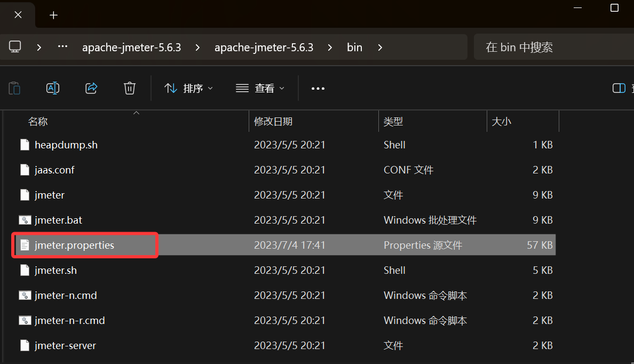The image size is (634, 364).
Task: Click the This PC monitor icon in address bar
Action: click(15, 47)
